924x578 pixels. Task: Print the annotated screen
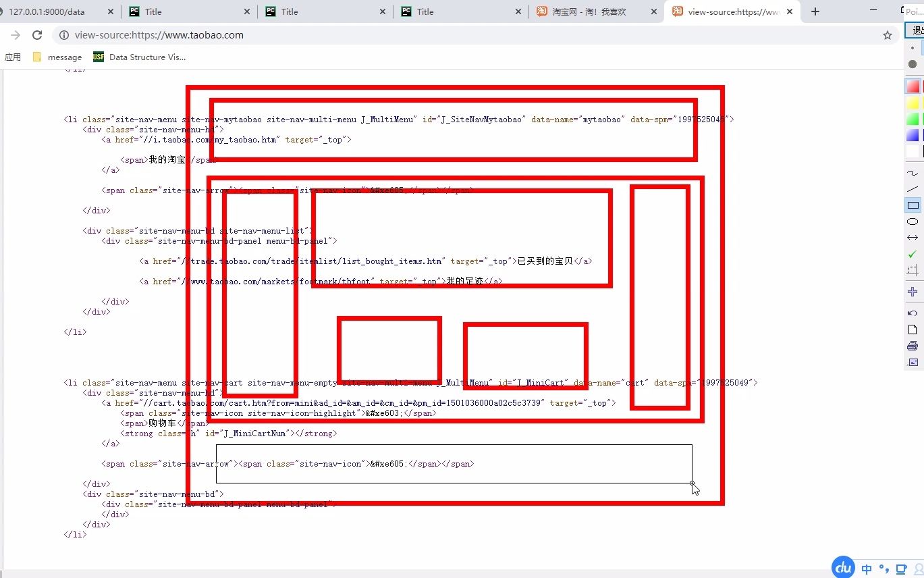(913, 346)
